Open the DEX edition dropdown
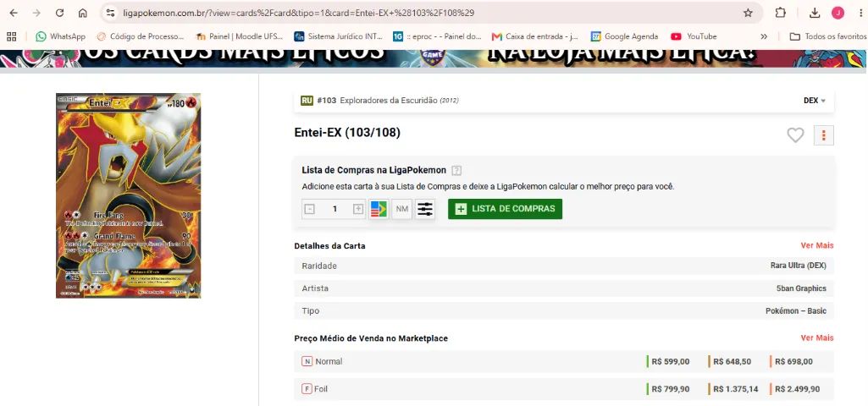Viewport: 868px width, 406px height. [x=815, y=101]
